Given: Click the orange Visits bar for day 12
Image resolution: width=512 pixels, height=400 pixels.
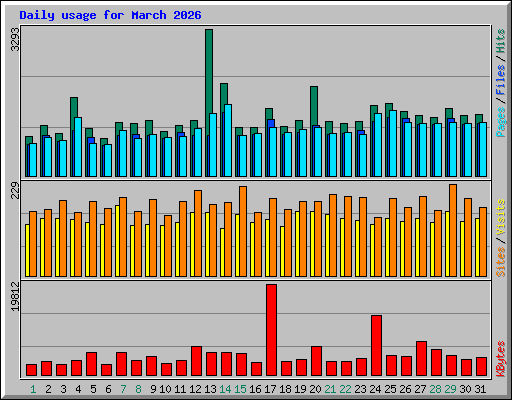Looking at the screenshot, I should pos(198,233).
